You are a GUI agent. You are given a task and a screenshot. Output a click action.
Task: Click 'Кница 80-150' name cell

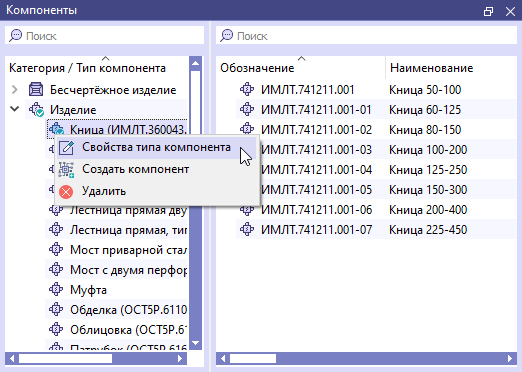425,130
